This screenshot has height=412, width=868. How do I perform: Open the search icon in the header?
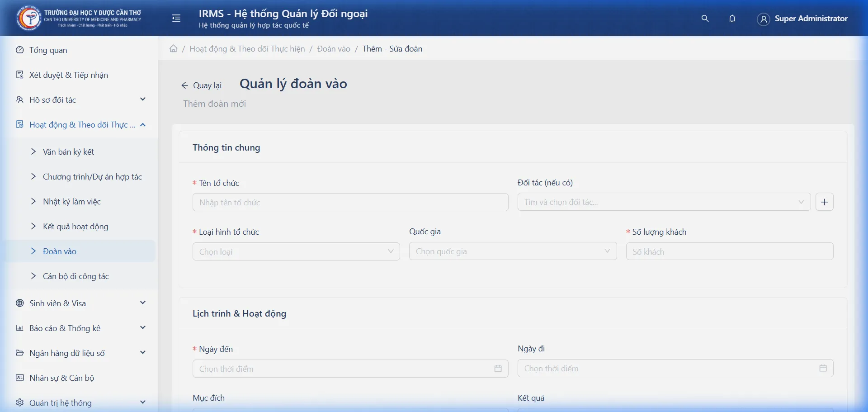tap(705, 19)
